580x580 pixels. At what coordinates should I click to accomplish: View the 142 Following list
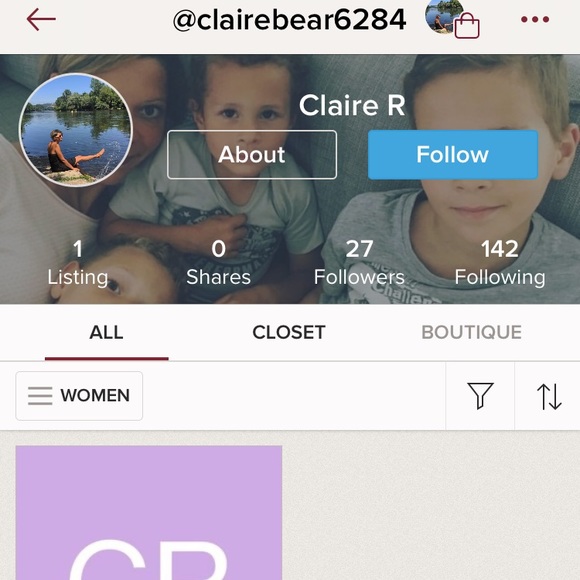click(500, 263)
